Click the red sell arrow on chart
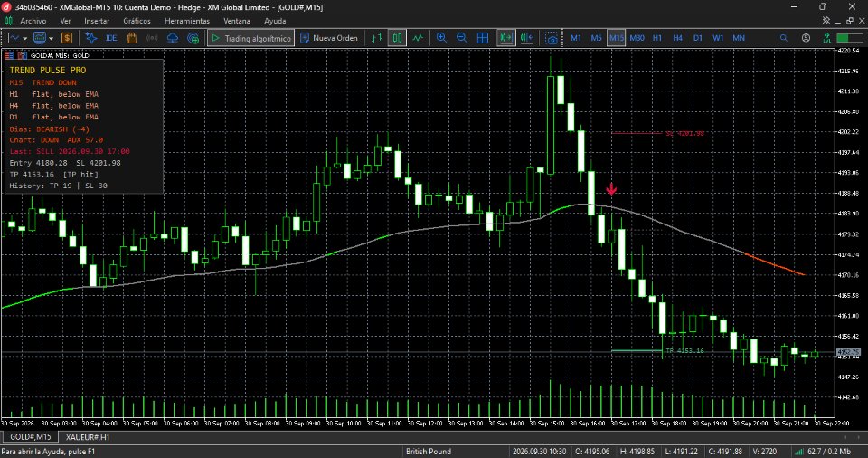 pos(611,189)
